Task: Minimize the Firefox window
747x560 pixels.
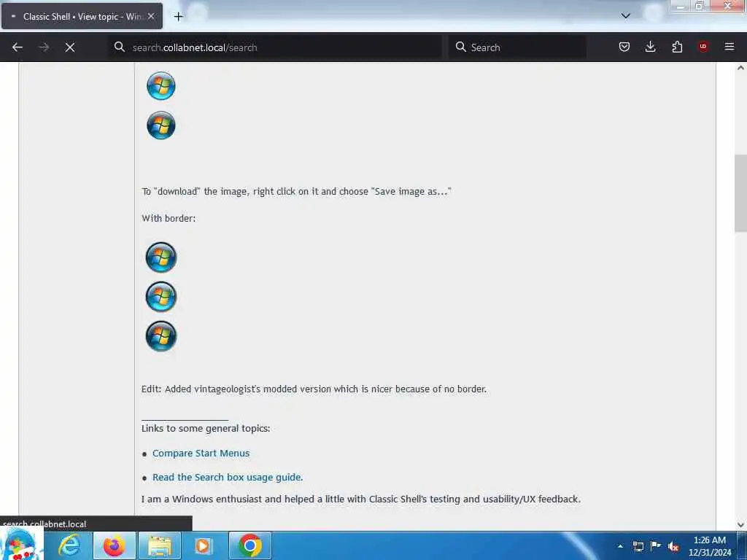Action: [x=680, y=6]
